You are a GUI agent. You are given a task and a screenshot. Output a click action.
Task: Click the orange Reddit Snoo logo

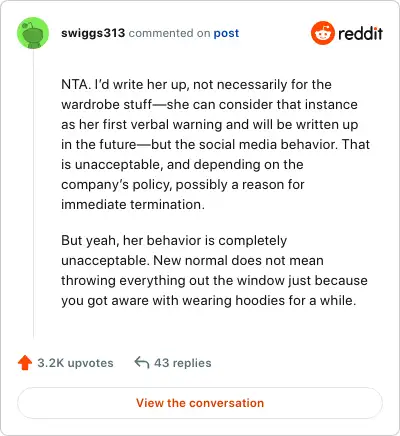click(x=322, y=33)
